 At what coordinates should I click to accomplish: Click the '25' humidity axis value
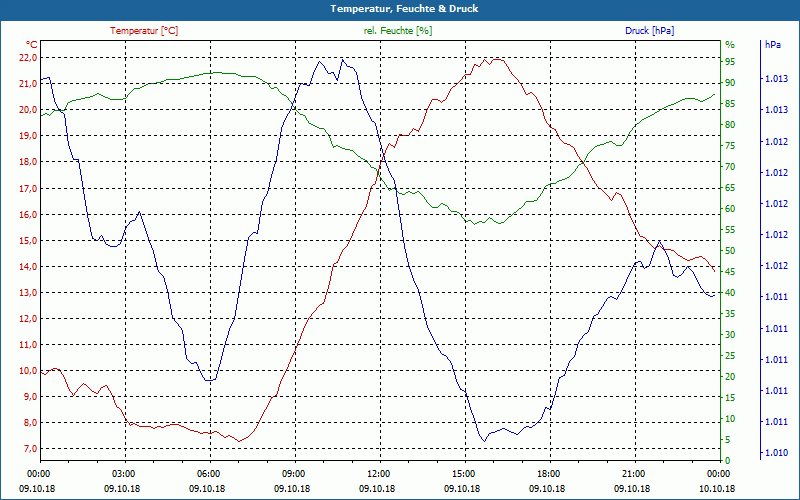pos(730,356)
